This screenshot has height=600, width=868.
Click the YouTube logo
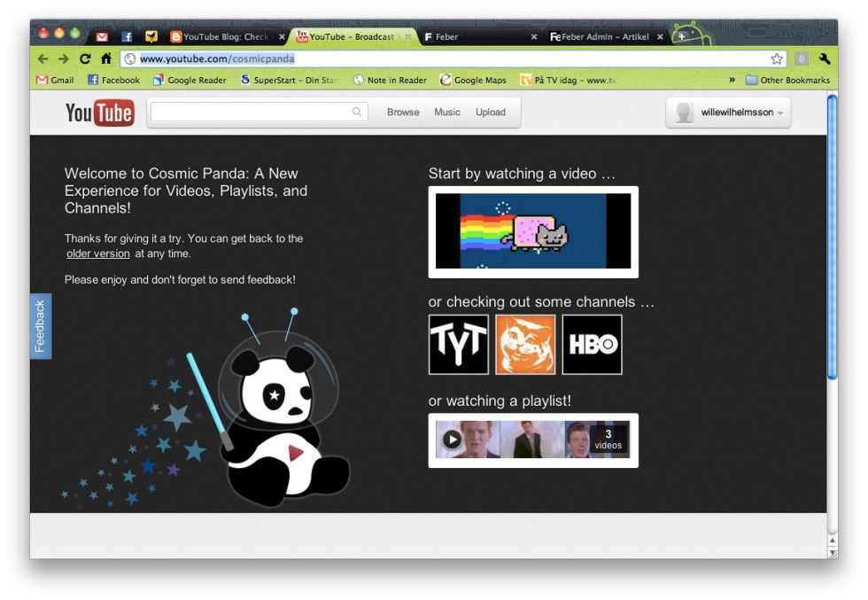(x=99, y=113)
